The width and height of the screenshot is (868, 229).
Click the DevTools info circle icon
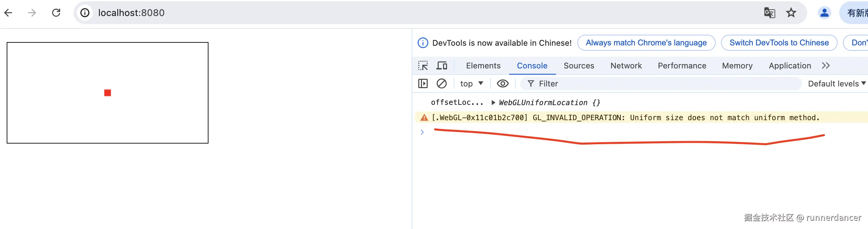click(423, 43)
